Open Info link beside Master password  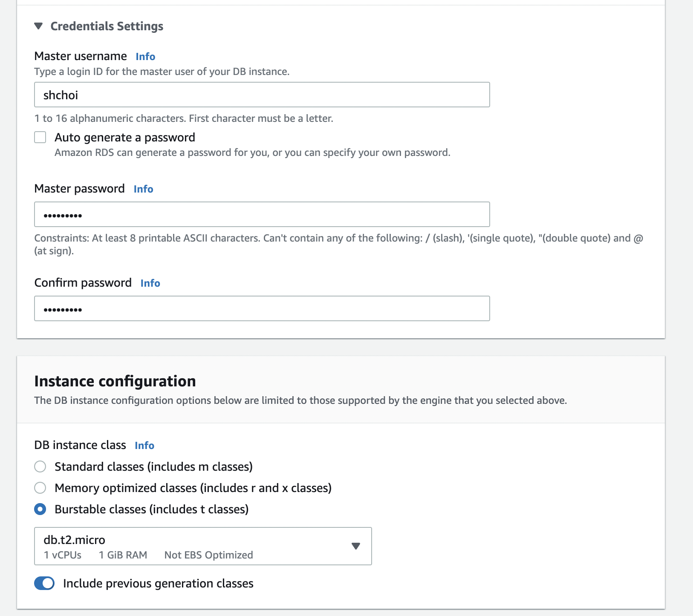(x=143, y=189)
